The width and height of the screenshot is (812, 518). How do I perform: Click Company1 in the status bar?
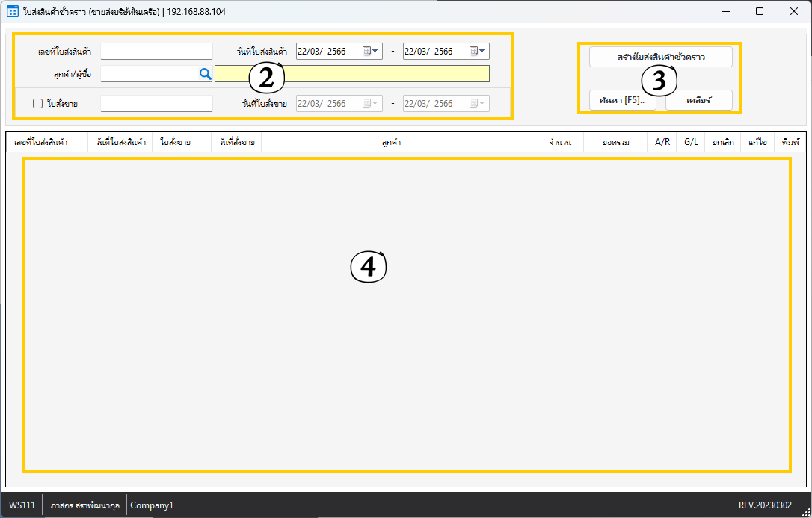point(152,505)
